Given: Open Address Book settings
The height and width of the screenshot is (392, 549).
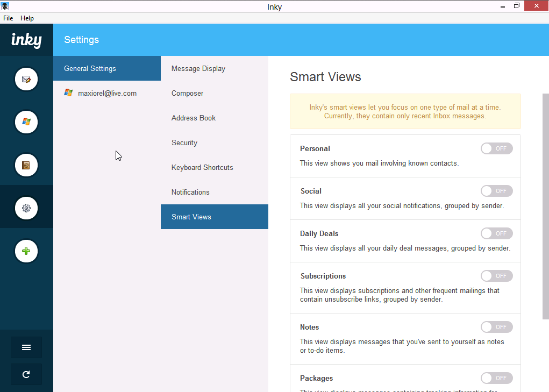Looking at the screenshot, I should click(x=215, y=118).
